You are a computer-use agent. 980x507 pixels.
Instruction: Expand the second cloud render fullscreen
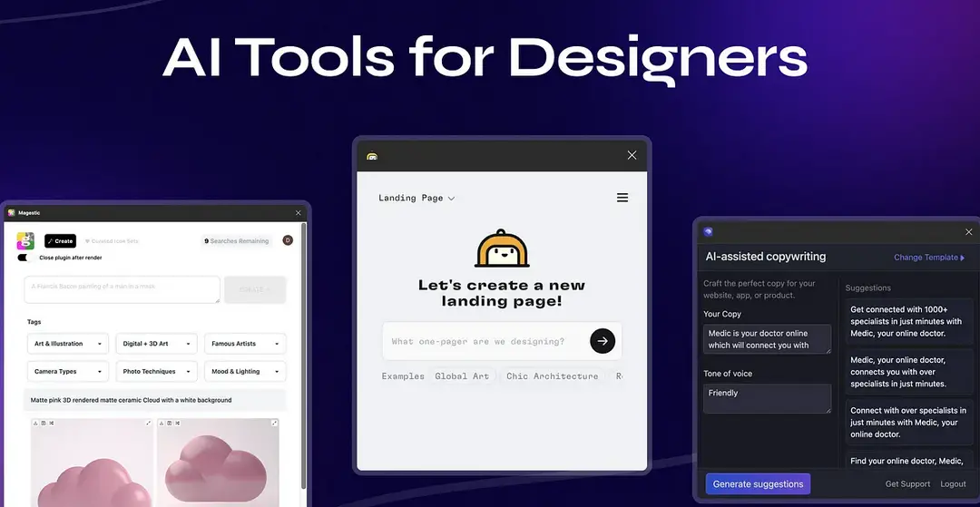(274, 424)
